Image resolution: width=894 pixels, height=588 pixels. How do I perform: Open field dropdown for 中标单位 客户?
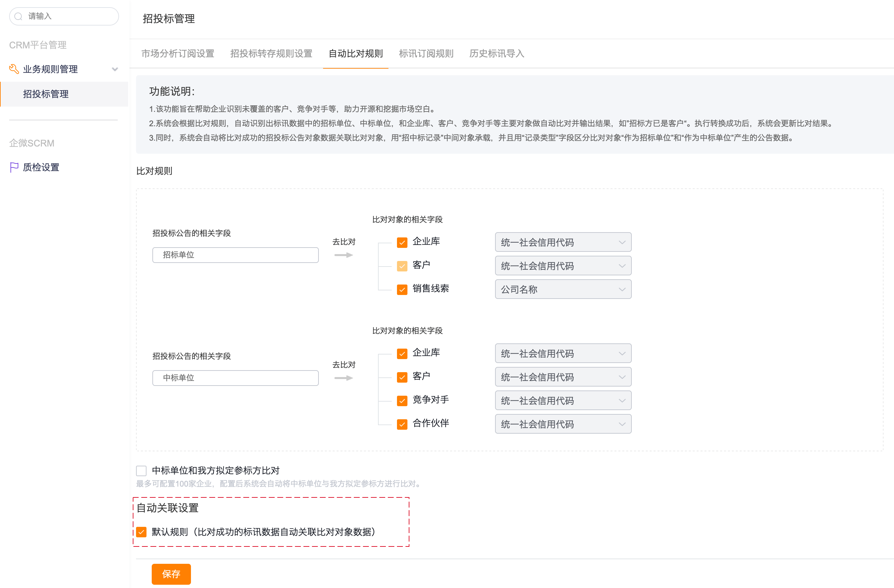[563, 377]
